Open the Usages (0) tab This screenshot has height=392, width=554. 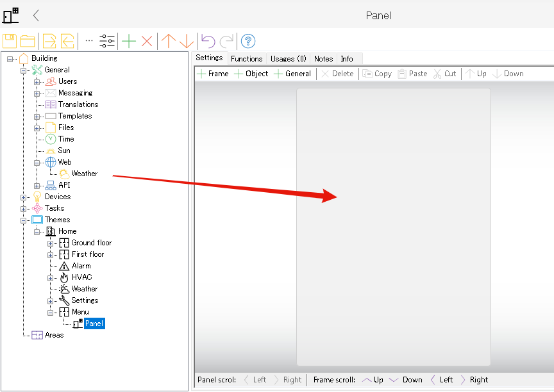point(289,59)
